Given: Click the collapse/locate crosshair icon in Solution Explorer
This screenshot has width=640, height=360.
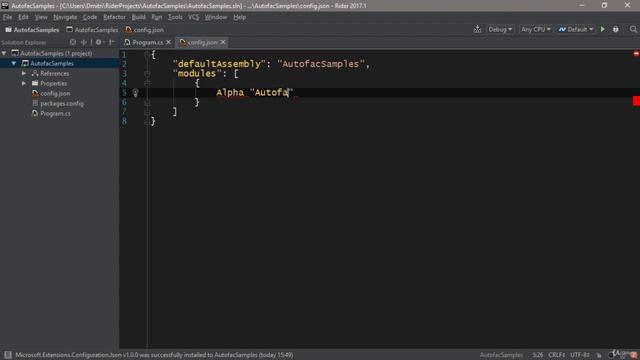Looking at the screenshot, I should coord(84,42).
